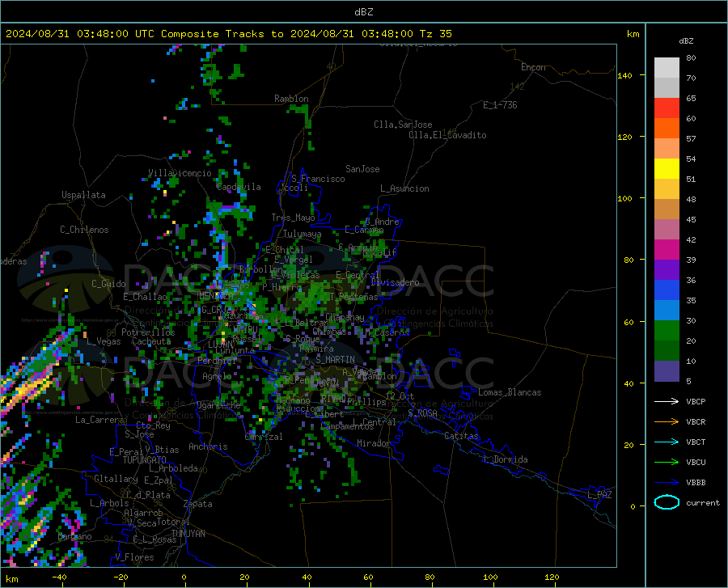Screen dimensions: 728x588
Task: Click the Clla.SanJose map label
Action: click(403, 125)
